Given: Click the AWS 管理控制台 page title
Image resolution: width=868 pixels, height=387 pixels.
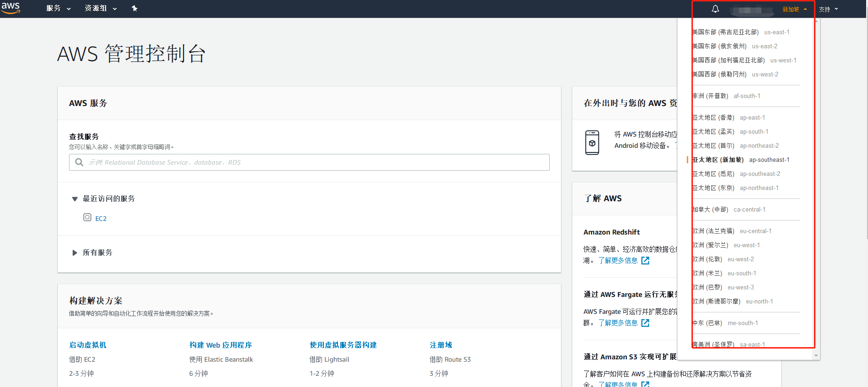Looking at the screenshot, I should click(131, 53).
